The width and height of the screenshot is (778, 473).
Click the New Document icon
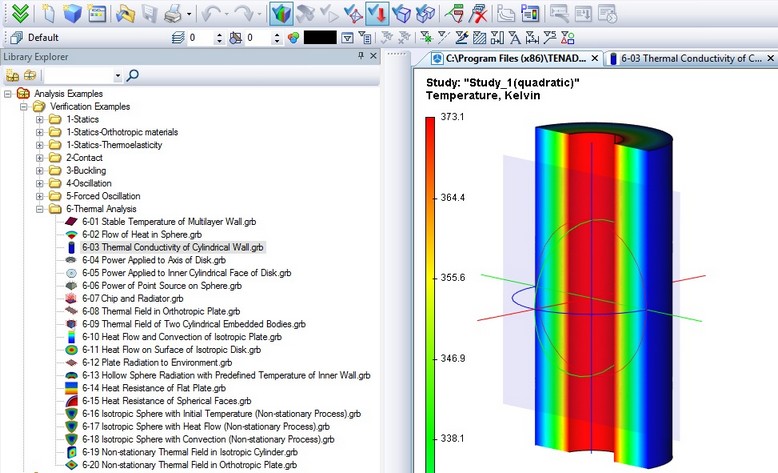tap(47, 14)
